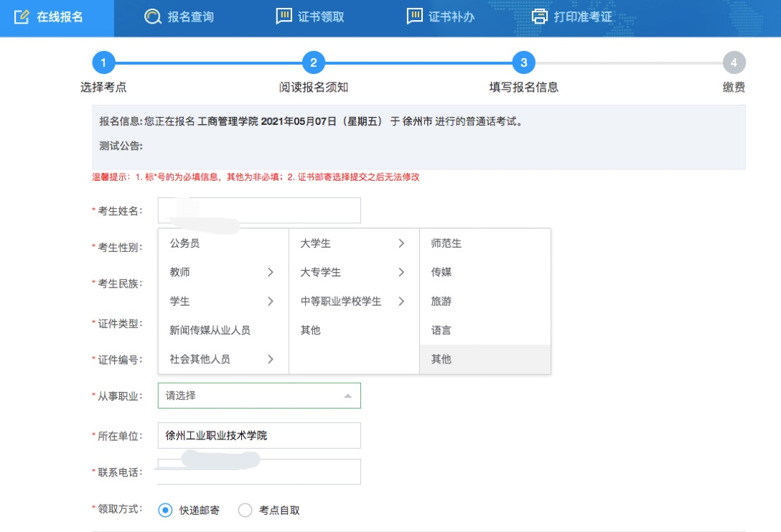Open the 从事职业 dropdown selector
Image resolution: width=781 pixels, height=532 pixels.
click(259, 396)
